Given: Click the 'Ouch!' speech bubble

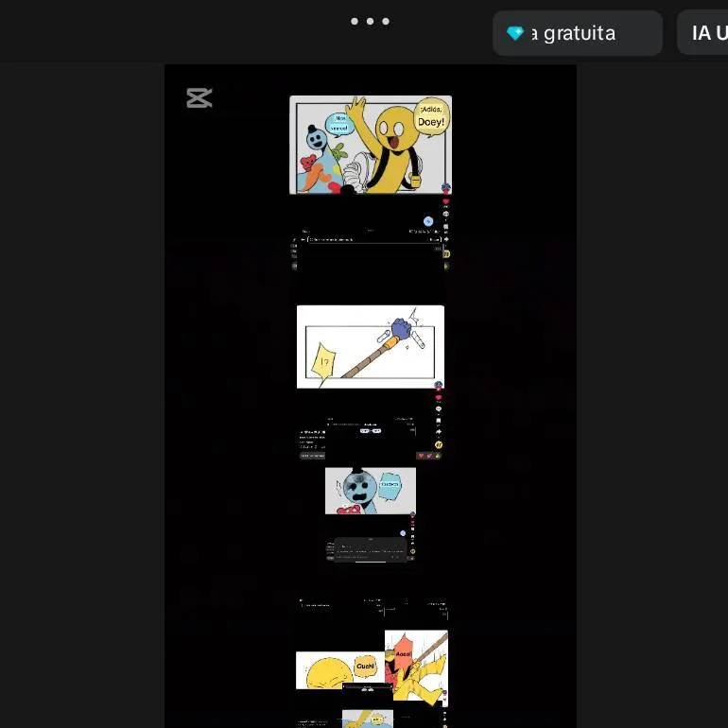Looking at the screenshot, I should pos(365,667).
